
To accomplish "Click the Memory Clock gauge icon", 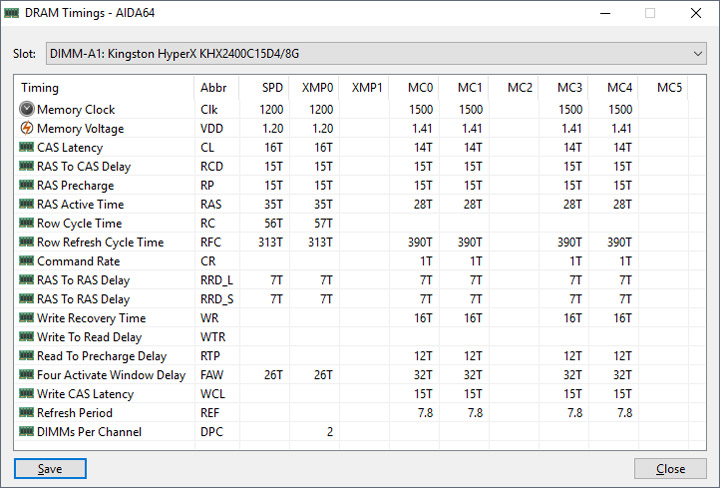I will click(x=27, y=110).
